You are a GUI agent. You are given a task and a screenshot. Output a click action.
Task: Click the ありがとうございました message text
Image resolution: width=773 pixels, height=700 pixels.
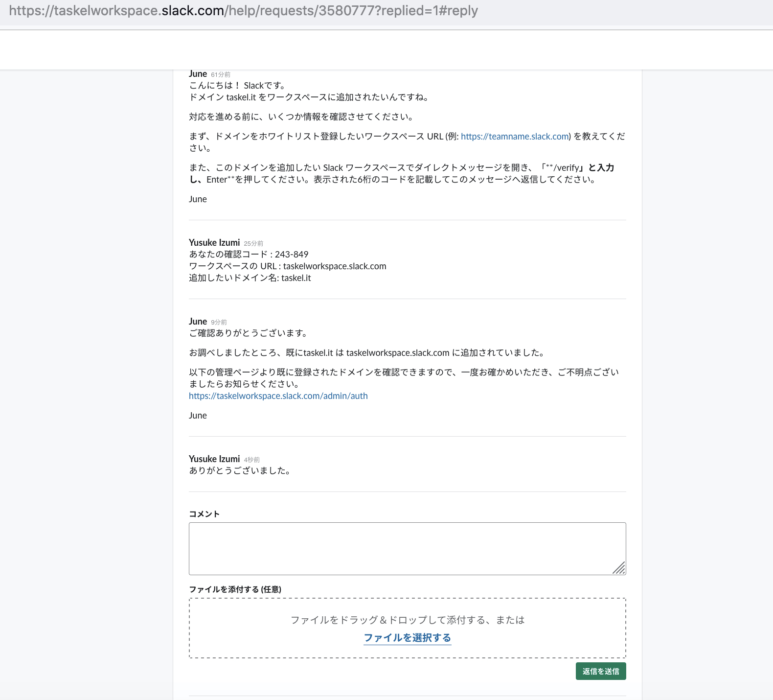click(240, 471)
